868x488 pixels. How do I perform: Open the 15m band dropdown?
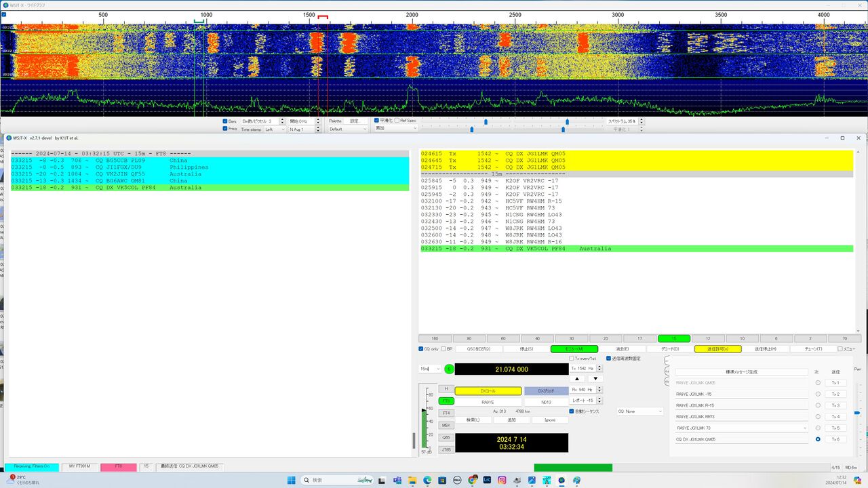tap(430, 369)
